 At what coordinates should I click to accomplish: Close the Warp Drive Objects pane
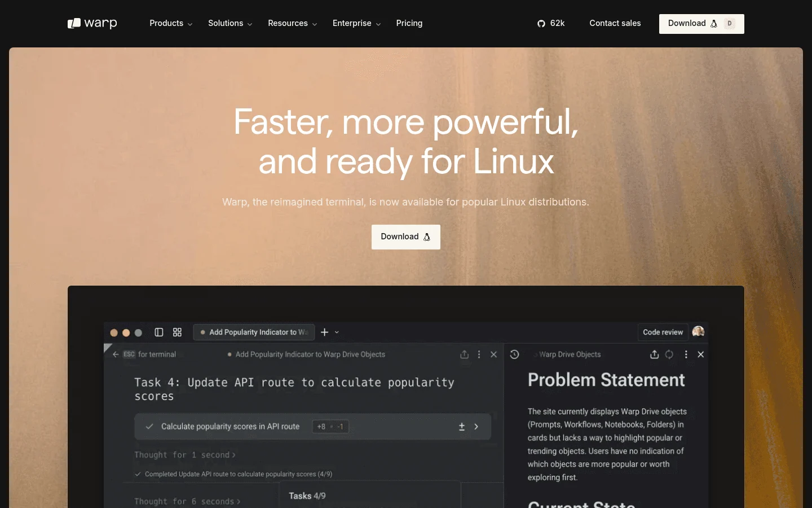[x=701, y=354]
